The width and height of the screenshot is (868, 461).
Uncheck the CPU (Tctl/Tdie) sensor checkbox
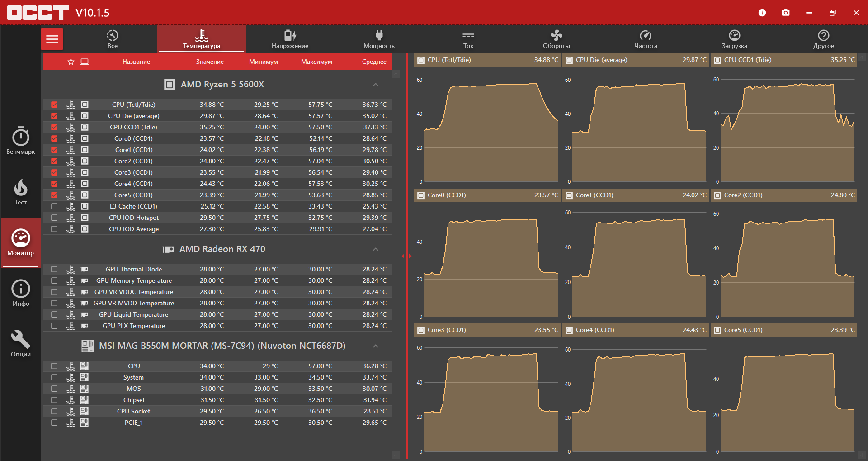(x=54, y=105)
